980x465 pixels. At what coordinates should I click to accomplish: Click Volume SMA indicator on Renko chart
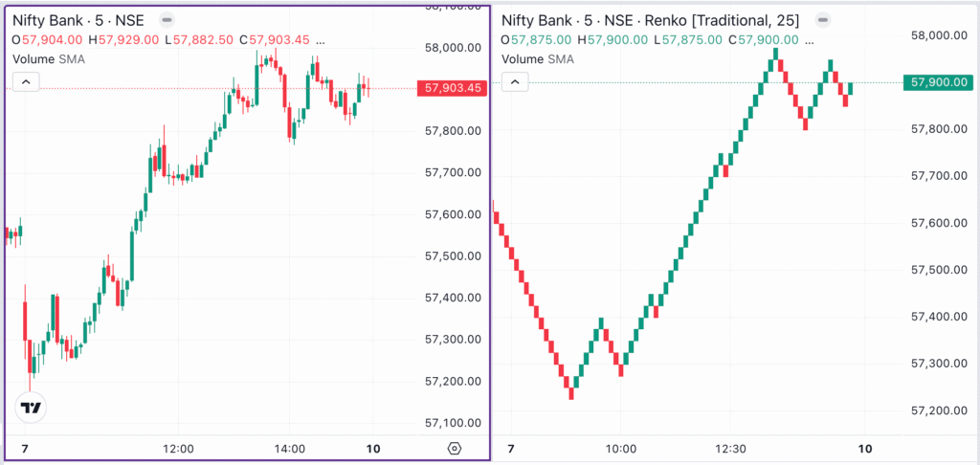click(x=542, y=59)
